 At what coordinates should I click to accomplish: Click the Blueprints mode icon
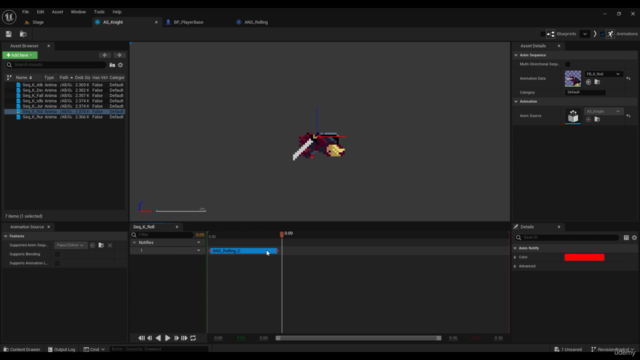551,34
